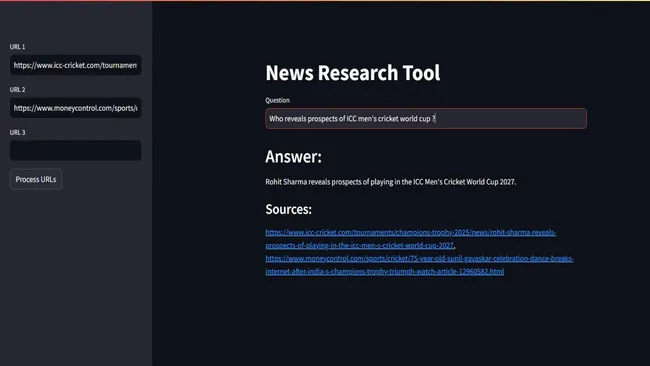Click the URL 2 input field

click(75, 108)
